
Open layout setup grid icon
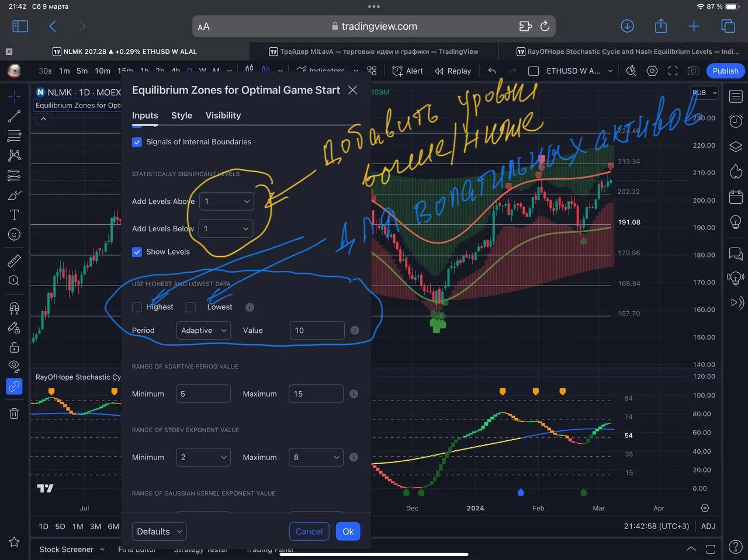click(x=372, y=71)
